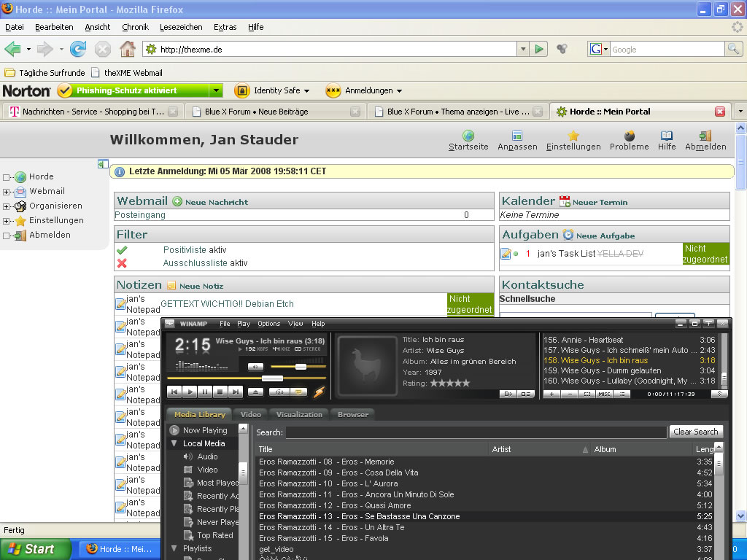Click the Abmelden icon in top toolbar
Screen dimensions: 747x560
pos(705,136)
